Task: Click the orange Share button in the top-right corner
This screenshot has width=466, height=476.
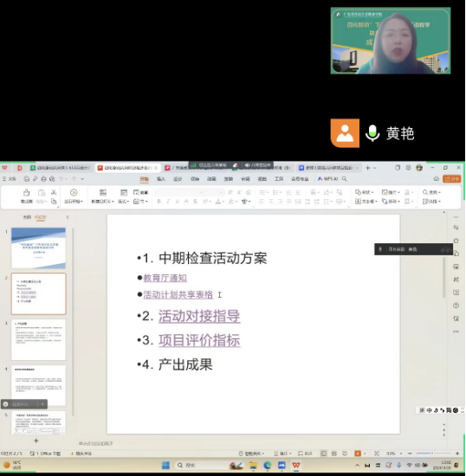Action: 452,179
